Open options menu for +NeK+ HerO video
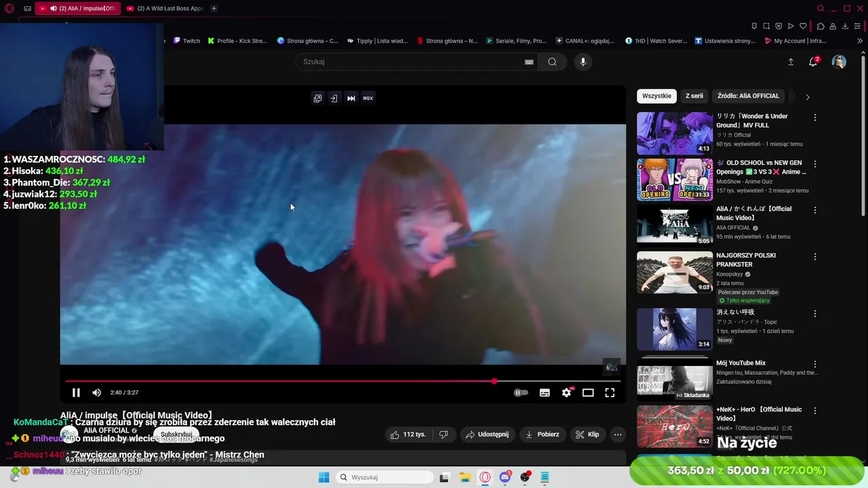This screenshot has height=488, width=868. click(815, 411)
